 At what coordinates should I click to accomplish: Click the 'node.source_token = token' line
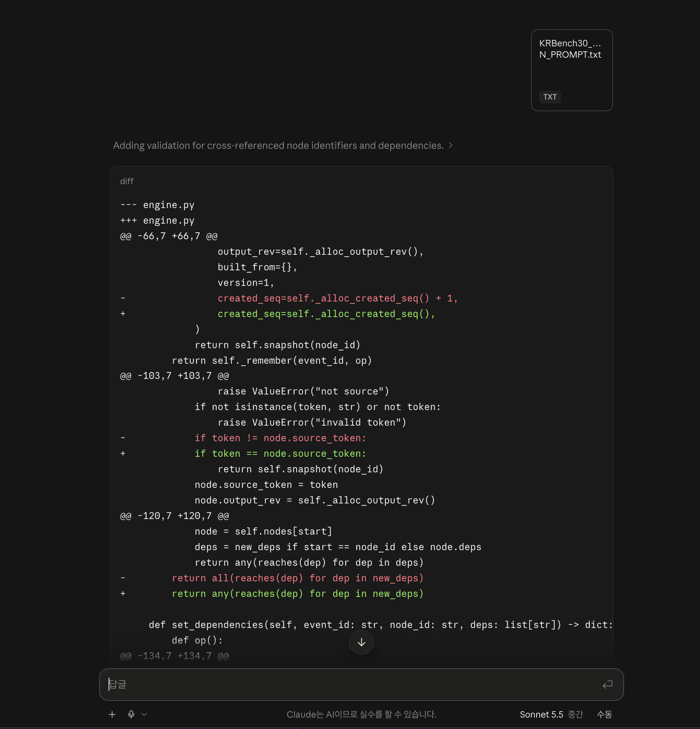point(266,485)
